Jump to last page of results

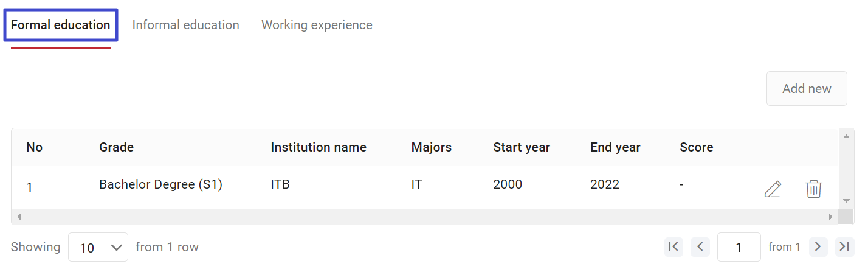(x=844, y=246)
